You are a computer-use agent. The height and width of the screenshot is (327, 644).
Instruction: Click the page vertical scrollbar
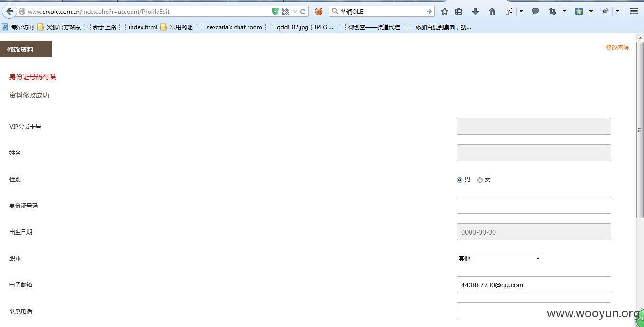(640, 130)
